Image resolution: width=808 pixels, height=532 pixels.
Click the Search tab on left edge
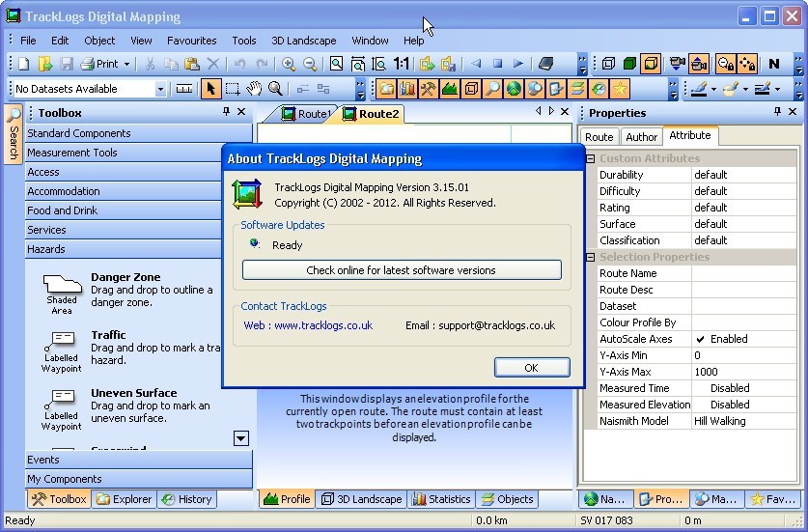click(14, 134)
